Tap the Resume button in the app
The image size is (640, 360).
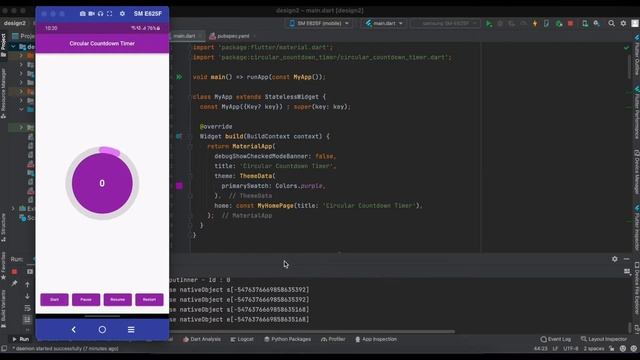point(118,300)
